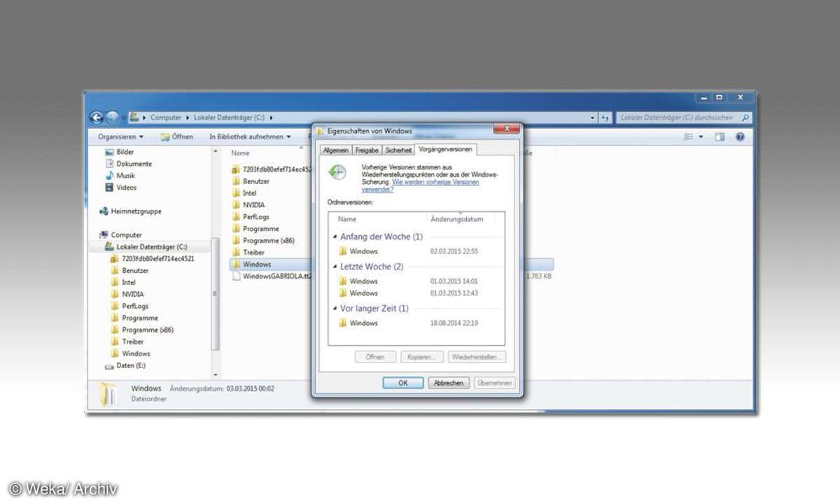Select Programme (x86) folder in the file list
This screenshot has height=504, width=840.
point(265,241)
